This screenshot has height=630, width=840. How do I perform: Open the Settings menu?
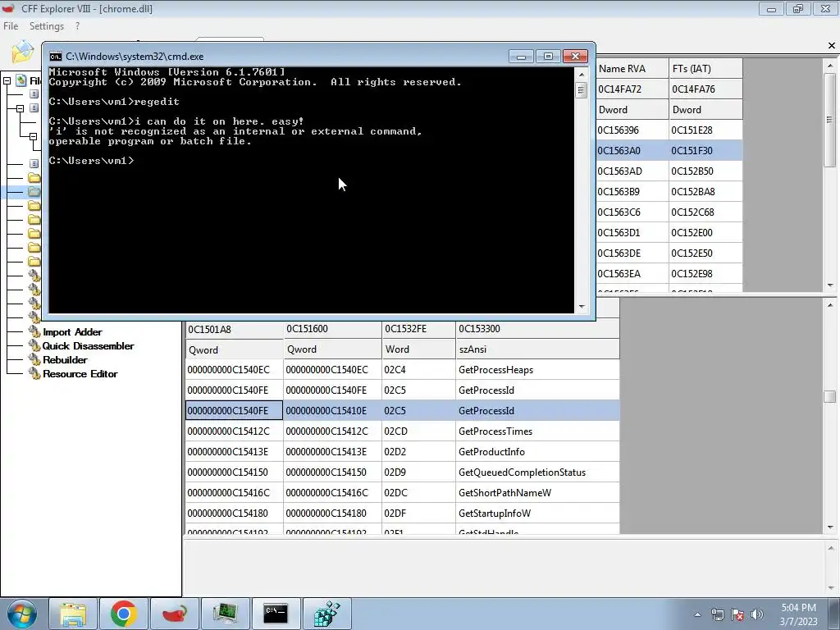point(47,25)
